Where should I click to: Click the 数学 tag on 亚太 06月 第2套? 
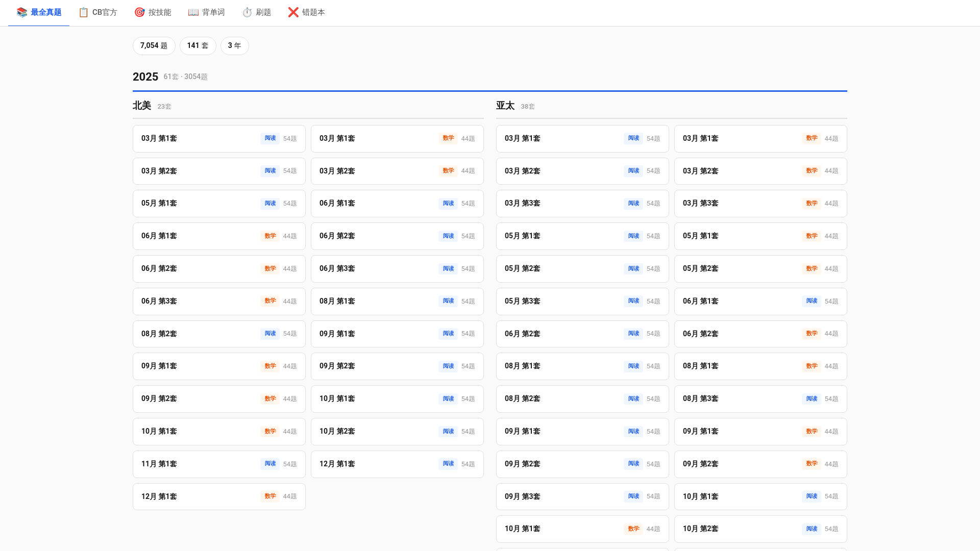(x=812, y=334)
